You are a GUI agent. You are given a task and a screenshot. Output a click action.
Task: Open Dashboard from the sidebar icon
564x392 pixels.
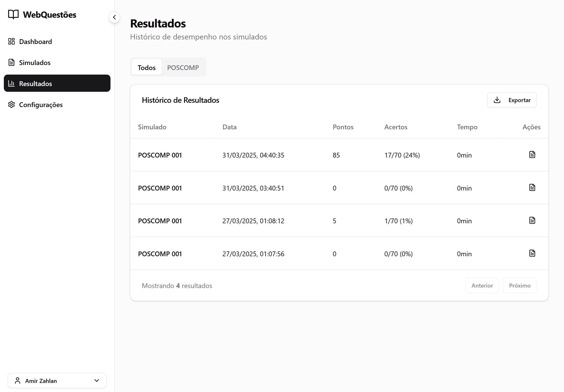click(x=11, y=41)
